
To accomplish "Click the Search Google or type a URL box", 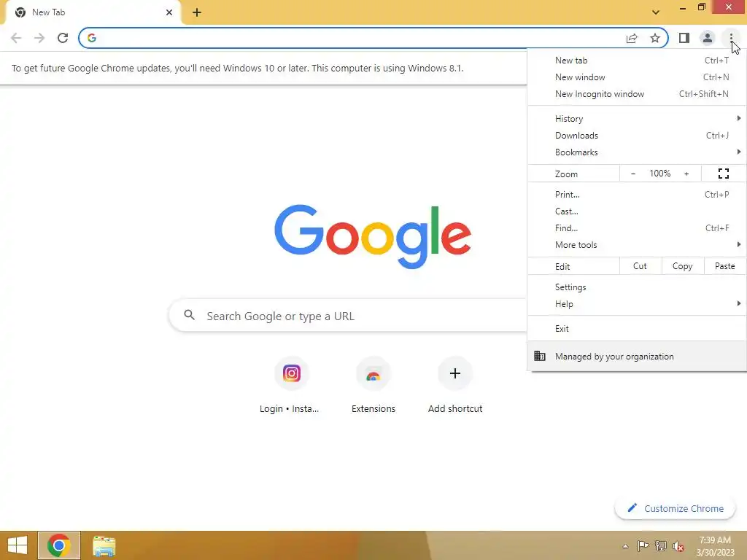I will (348, 315).
